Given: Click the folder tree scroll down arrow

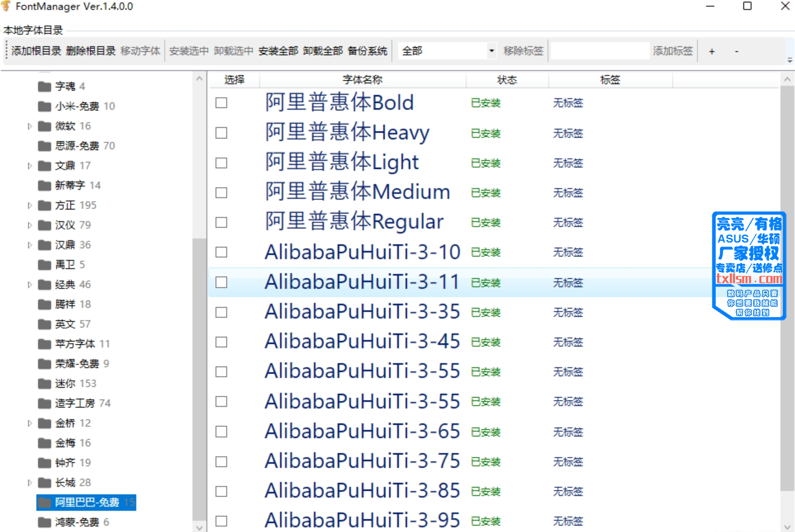Looking at the screenshot, I should point(199,527).
